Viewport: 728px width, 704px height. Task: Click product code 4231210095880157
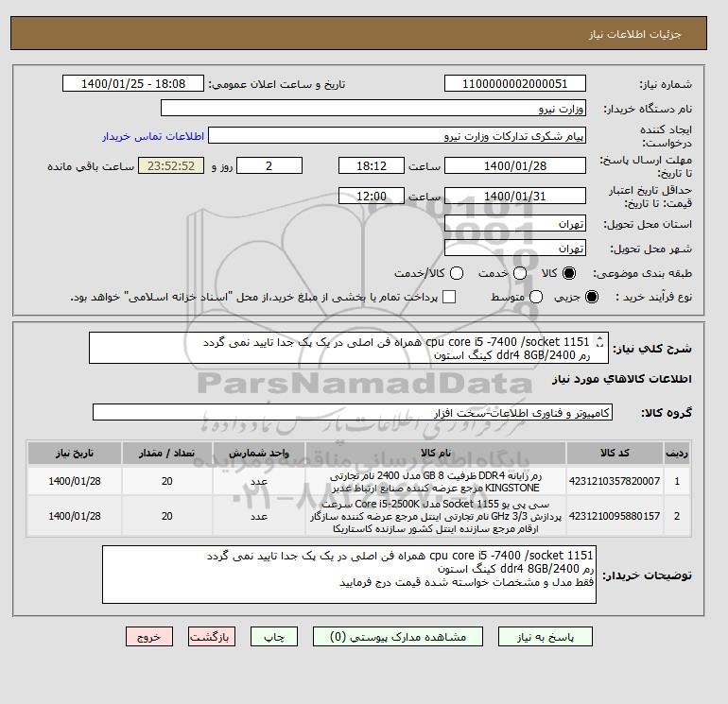click(615, 516)
